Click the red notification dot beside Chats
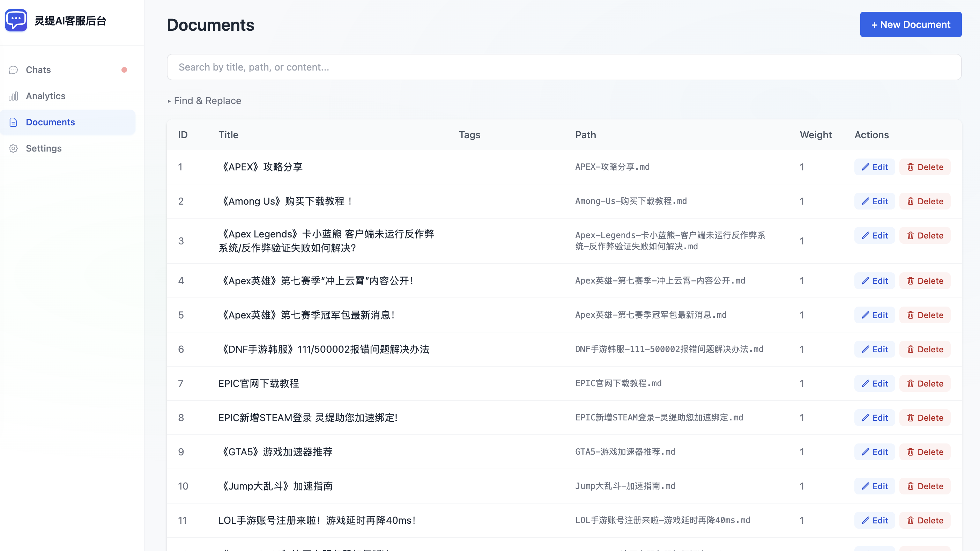Viewport: 980px width, 551px height. click(124, 70)
